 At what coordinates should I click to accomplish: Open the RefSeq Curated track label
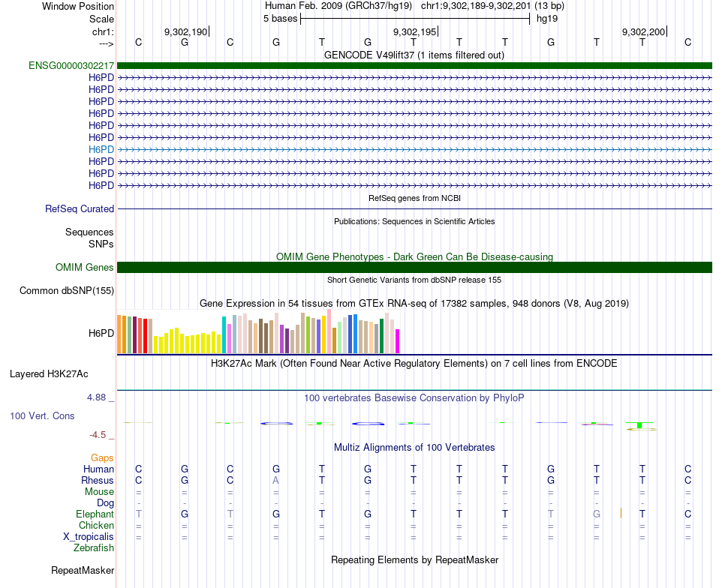[x=80, y=209]
